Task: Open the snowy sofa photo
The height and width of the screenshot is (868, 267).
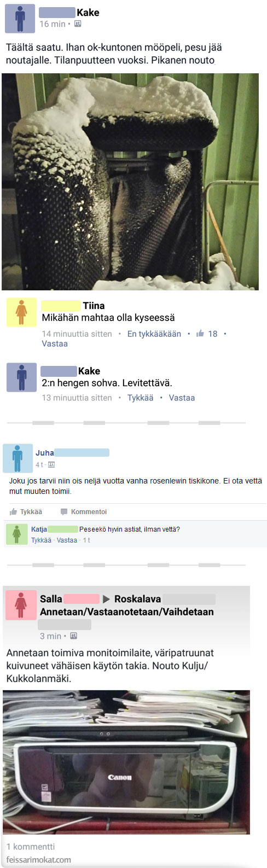Action: (130, 182)
